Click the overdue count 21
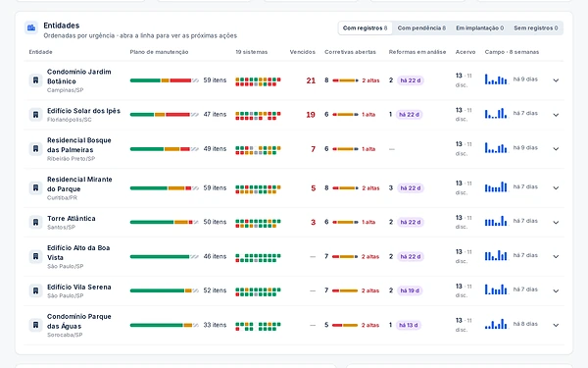Screen dimensions: 588x368 311,80
